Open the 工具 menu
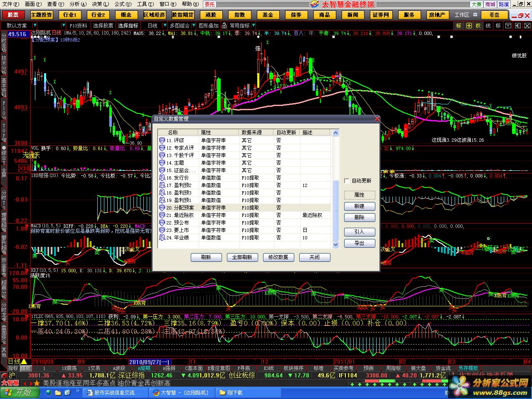The image size is (532, 399). click(145, 4)
